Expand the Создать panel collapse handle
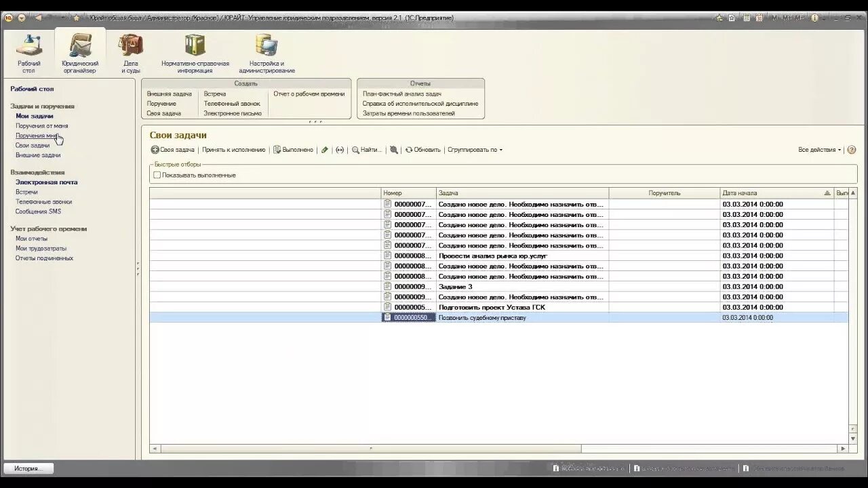Viewport: 868px width, 488px height. coord(314,122)
